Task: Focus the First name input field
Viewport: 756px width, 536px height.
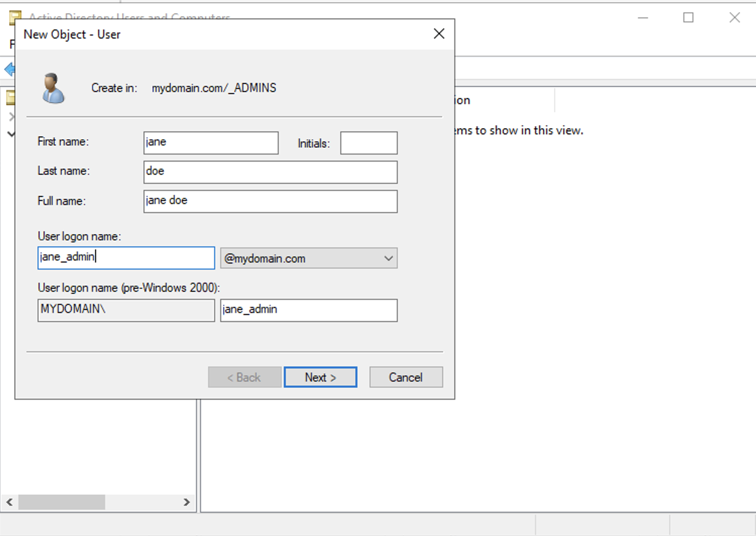Action: pyautogui.click(x=211, y=143)
